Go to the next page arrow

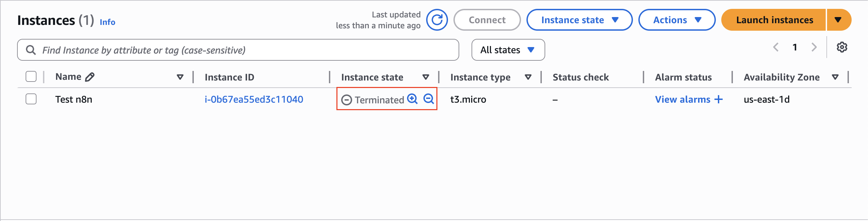814,47
